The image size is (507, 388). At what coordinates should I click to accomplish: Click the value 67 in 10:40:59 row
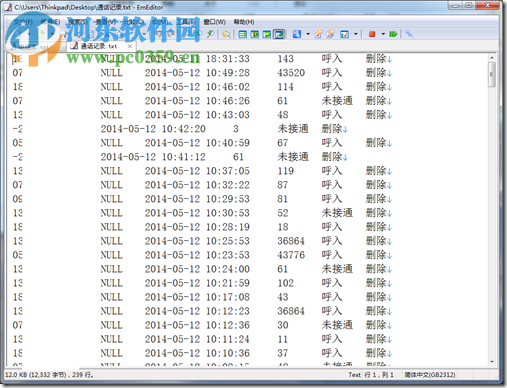(x=282, y=143)
